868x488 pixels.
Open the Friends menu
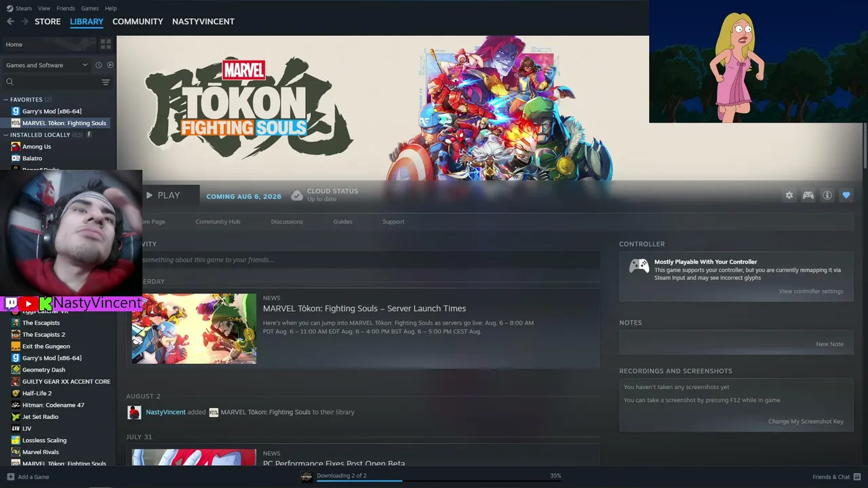pos(66,8)
